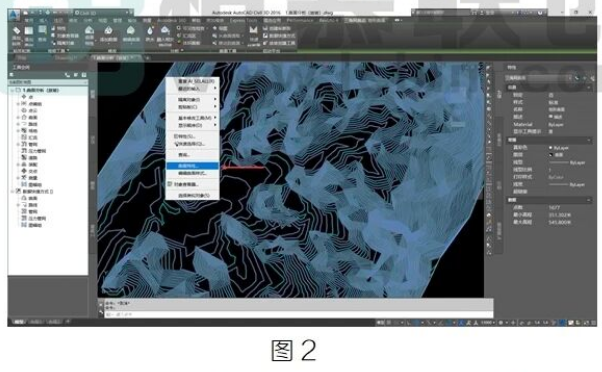
Task: Switch to the Express Tools ribbon tab
Action: pos(243,20)
